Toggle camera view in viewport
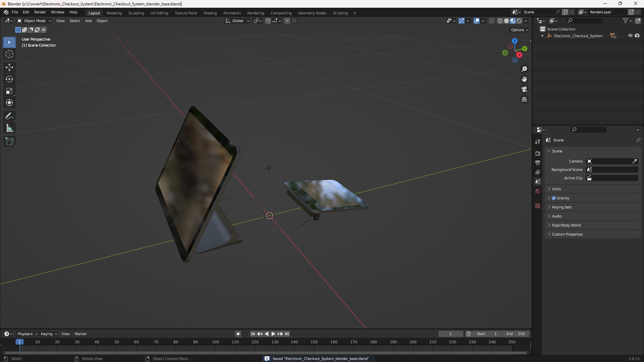 [524, 89]
